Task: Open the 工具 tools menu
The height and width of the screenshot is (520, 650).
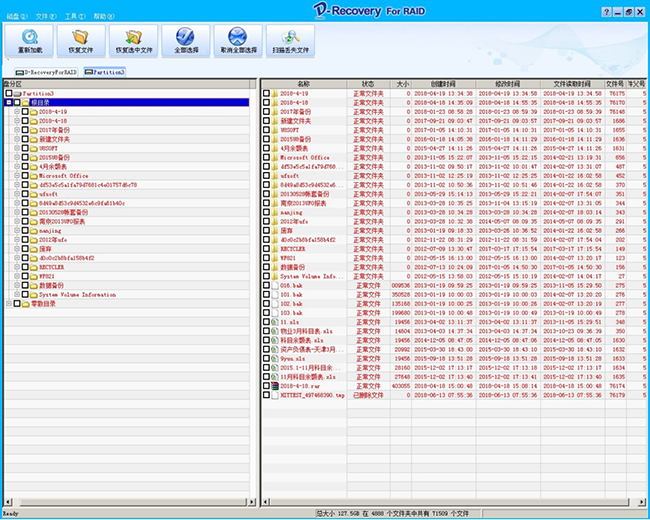Action: (75, 16)
